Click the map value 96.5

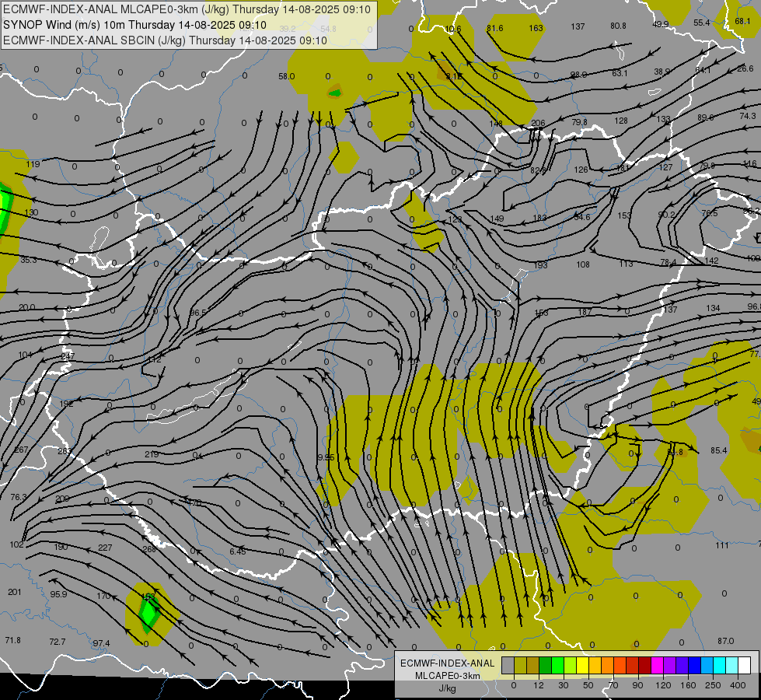coord(198,313)
